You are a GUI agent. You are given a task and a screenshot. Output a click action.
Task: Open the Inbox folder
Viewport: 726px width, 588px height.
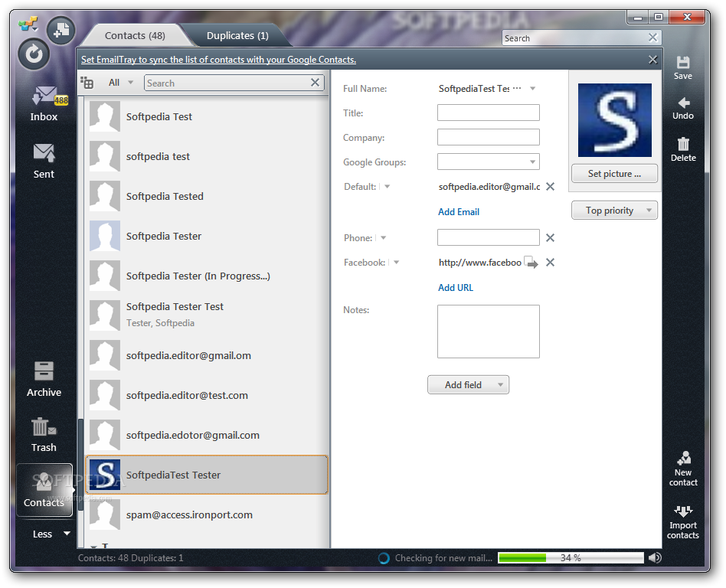click(x=44, y=104)
